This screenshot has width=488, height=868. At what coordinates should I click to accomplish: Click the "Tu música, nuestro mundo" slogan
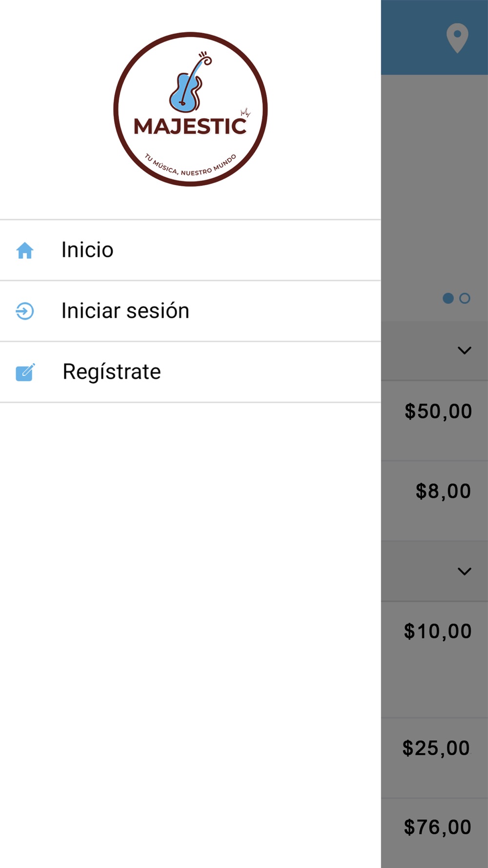190,167
